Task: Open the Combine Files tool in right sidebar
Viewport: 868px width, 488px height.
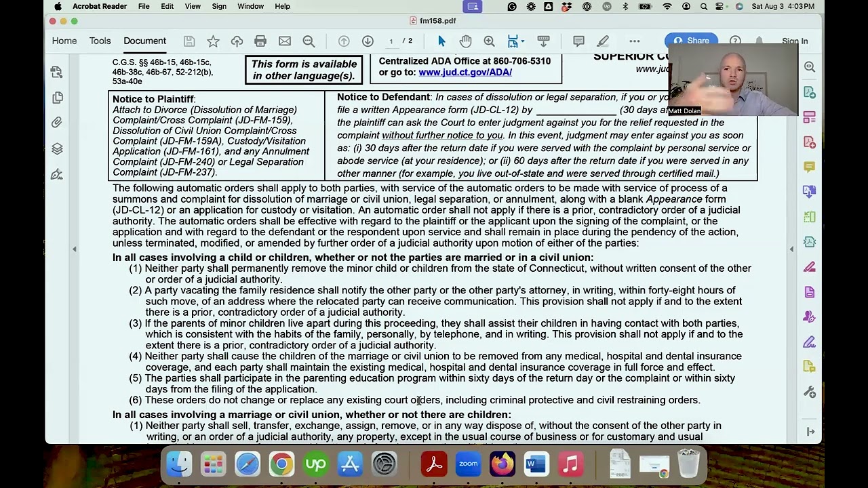Action: coord(809,192)
